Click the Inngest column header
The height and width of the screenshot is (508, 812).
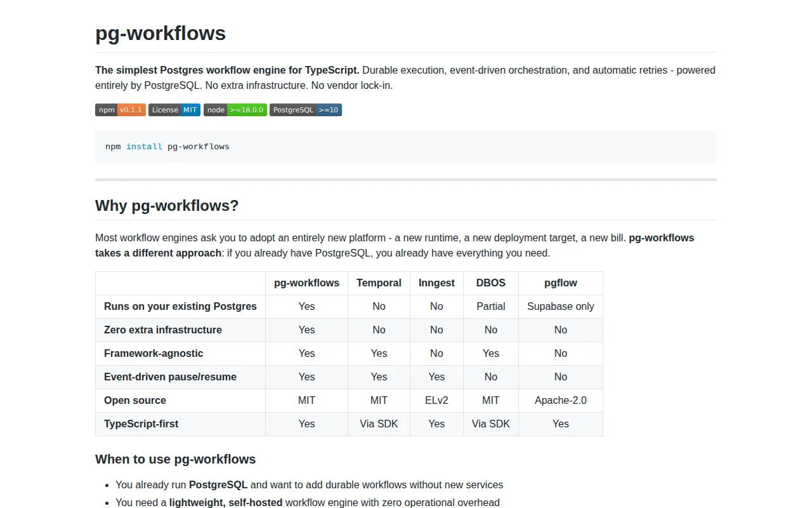pyautogui.click(x=436, y=283)
